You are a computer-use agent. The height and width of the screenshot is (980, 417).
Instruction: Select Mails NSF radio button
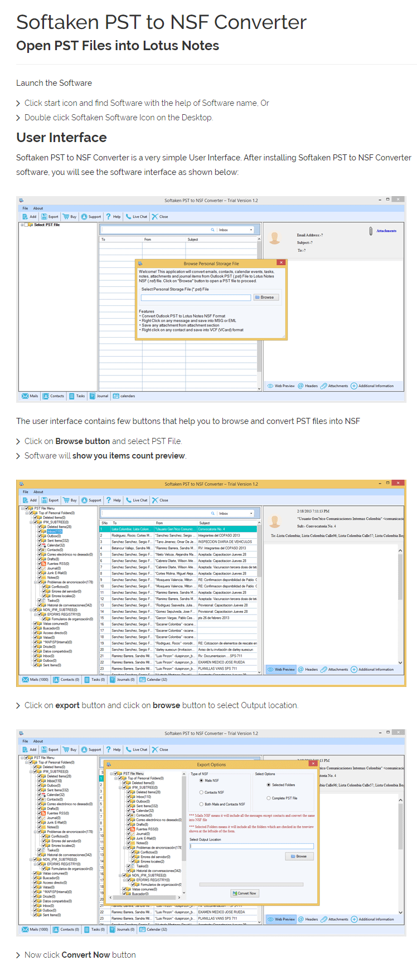[x=201, y=781]
